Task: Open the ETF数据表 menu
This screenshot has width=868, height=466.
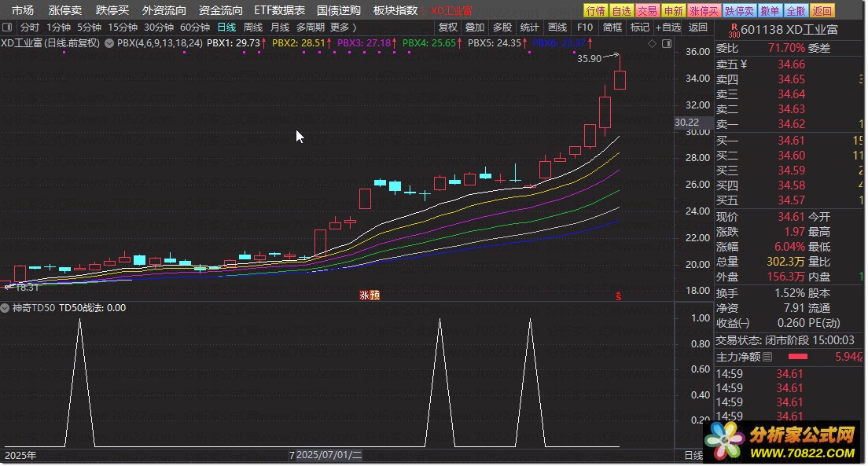Action: click(x=280, y=10)
